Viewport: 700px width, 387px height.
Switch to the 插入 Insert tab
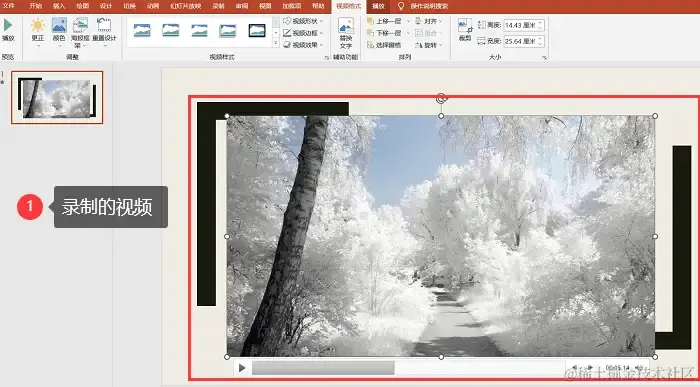coord(59,6)
